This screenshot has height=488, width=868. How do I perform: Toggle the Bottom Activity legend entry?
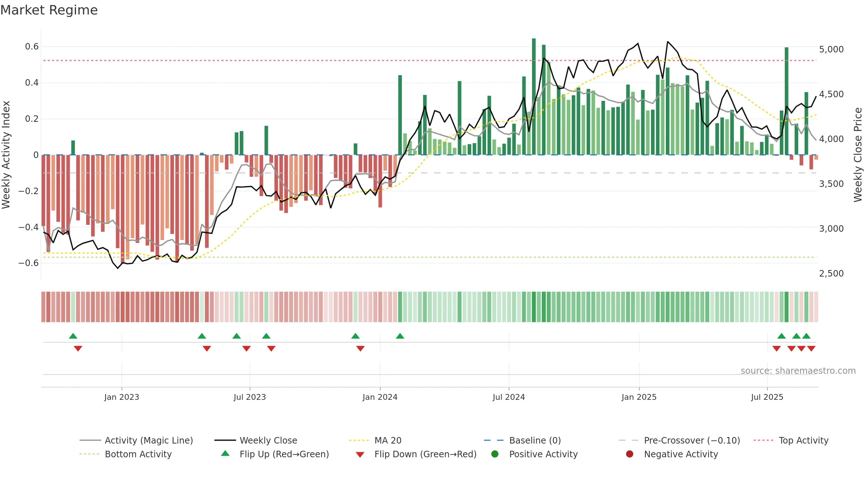pyautogui.click(x=125, y=454)
